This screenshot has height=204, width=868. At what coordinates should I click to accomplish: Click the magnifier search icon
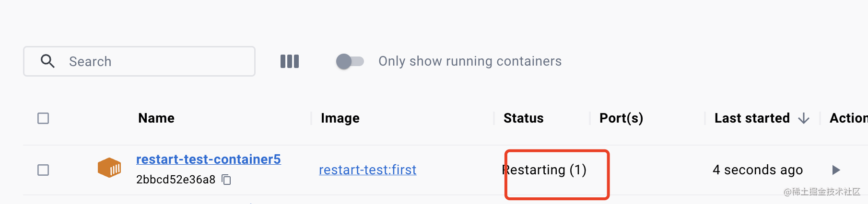(47, 61)
